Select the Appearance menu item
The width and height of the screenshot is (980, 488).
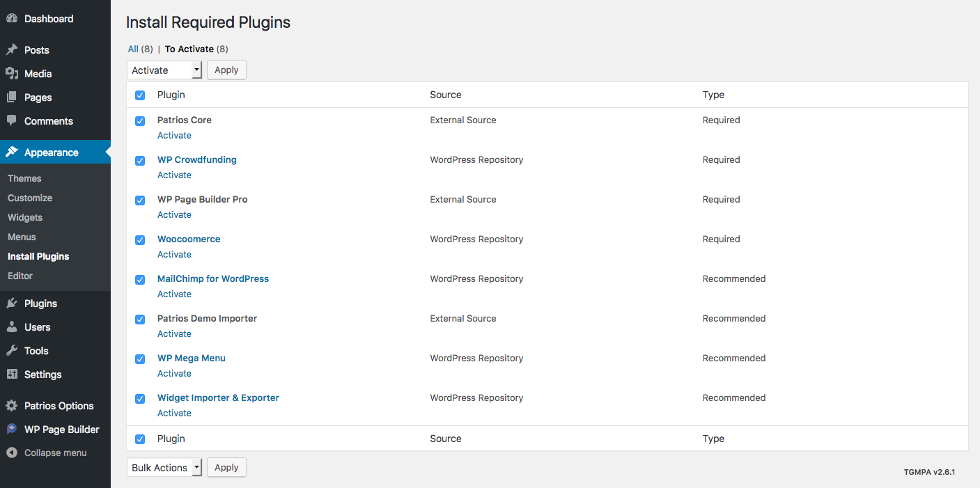(x=55, y=152)
